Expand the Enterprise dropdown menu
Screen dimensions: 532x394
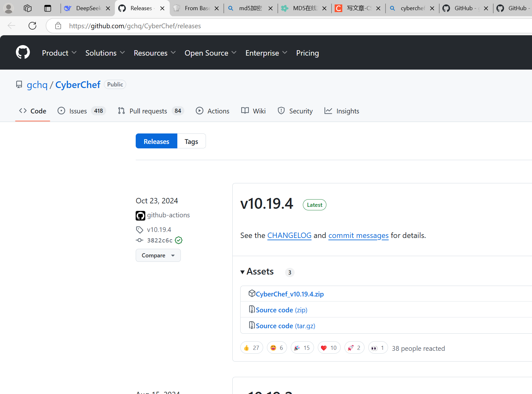pyautogui.click(x=266, y=53)
